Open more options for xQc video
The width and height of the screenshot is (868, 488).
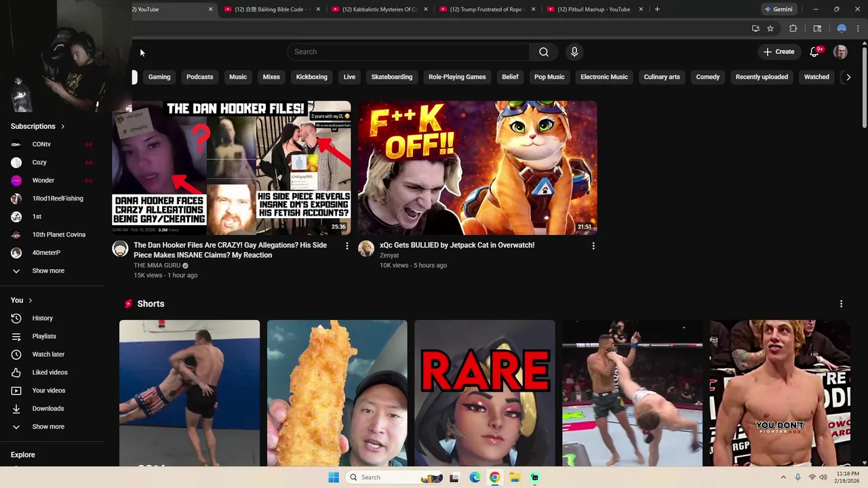593,246
